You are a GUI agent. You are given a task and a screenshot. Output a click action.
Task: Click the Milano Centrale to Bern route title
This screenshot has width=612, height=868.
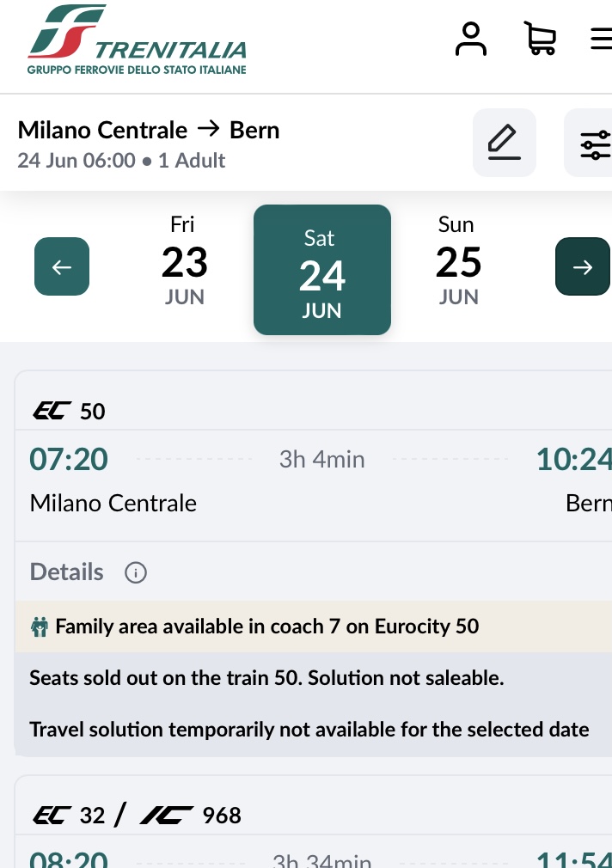click(149, 131)
